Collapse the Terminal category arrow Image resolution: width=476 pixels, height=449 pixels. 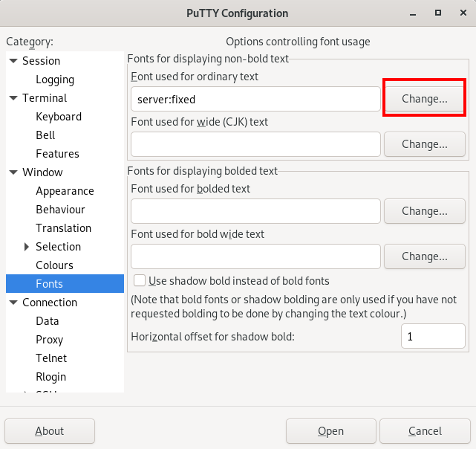(13, 98)
